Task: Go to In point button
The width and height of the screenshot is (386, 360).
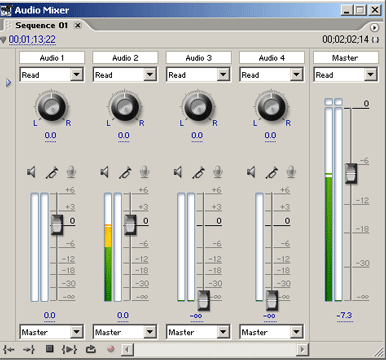Action: (9, 349)
